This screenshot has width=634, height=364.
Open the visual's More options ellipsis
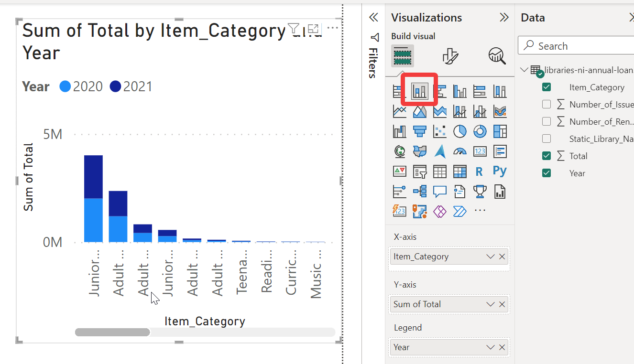point(333,28)
